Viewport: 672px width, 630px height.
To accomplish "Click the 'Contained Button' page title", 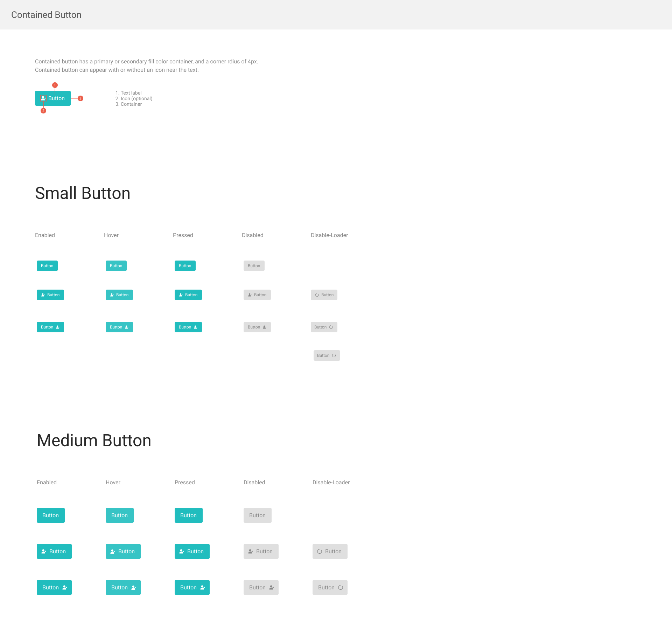I will pyautogui.click(x=46, y=15).
